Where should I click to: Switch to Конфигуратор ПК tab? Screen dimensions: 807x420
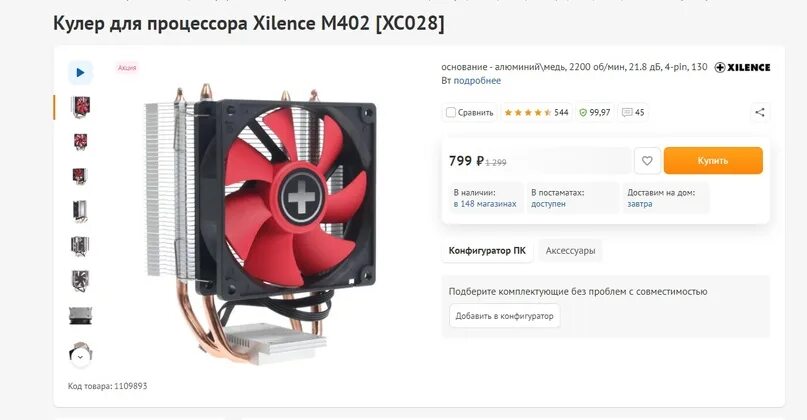(x=487, y=251)
